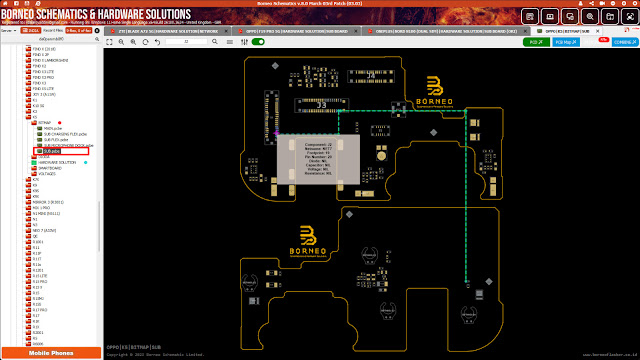Click the round black icon in sidebar header

(x=97, y=31)
